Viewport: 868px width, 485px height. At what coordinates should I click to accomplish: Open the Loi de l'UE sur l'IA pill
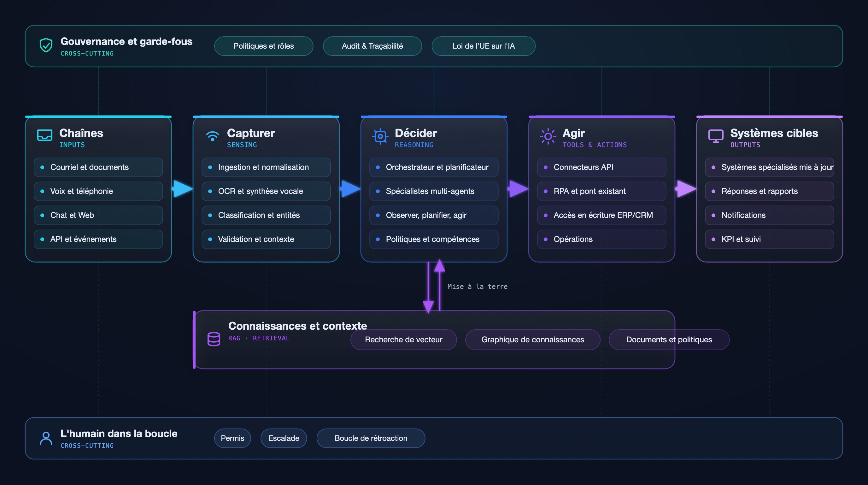[484, 46]
